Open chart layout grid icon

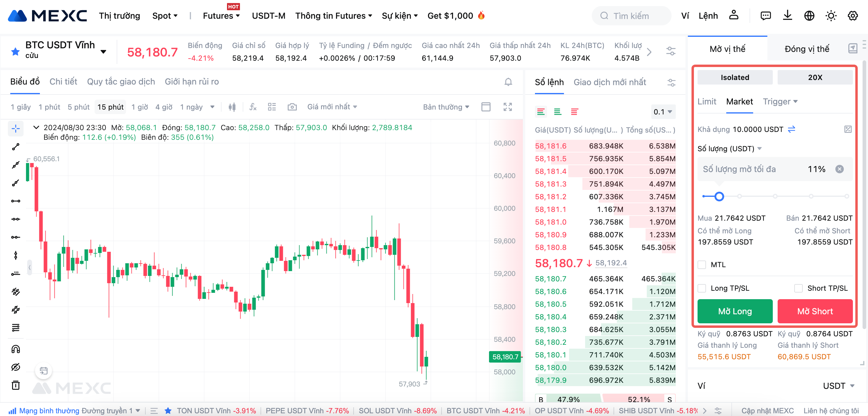pyautogui.click(x=272, y=107)
